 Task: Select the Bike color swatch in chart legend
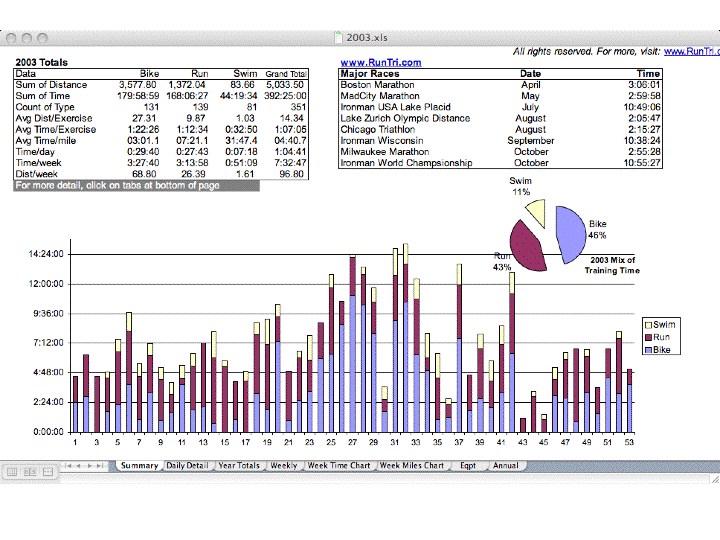(649, 351)
